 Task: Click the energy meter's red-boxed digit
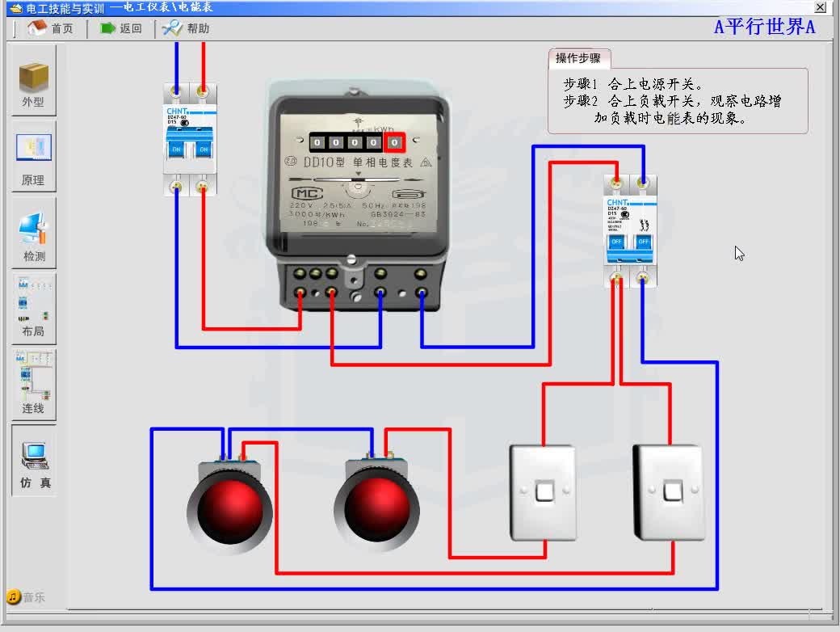pos(394,143)
